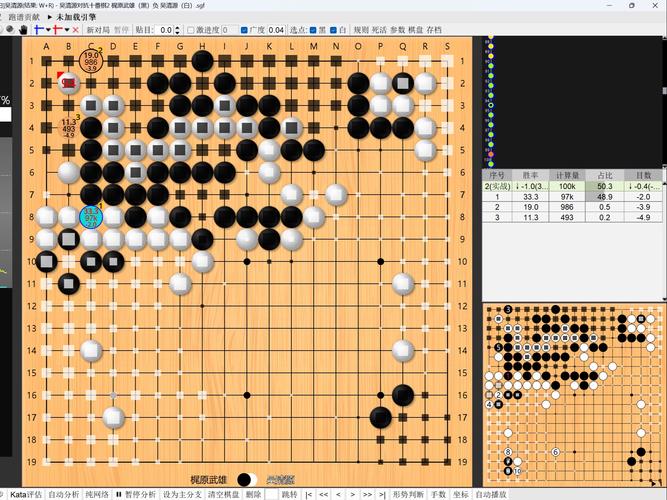Jump to first move with |< button
Screen dimensions: 667x500
[309, 494]
